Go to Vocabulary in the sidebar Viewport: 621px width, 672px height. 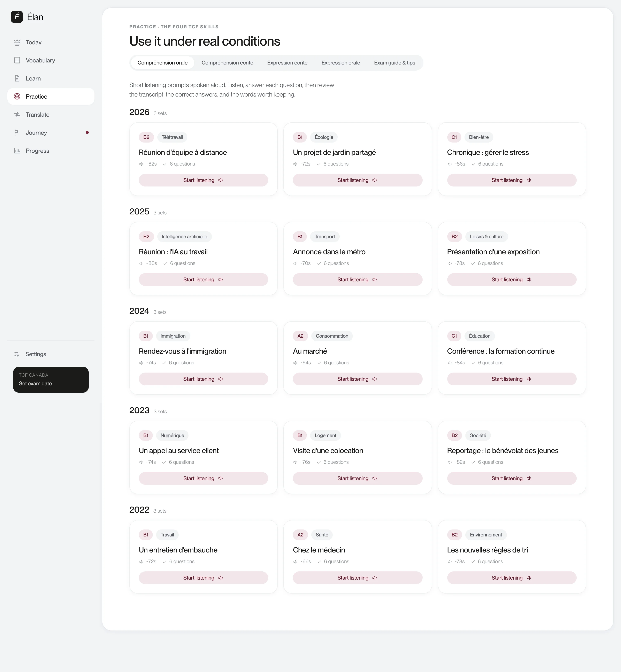tap(51, 60)
